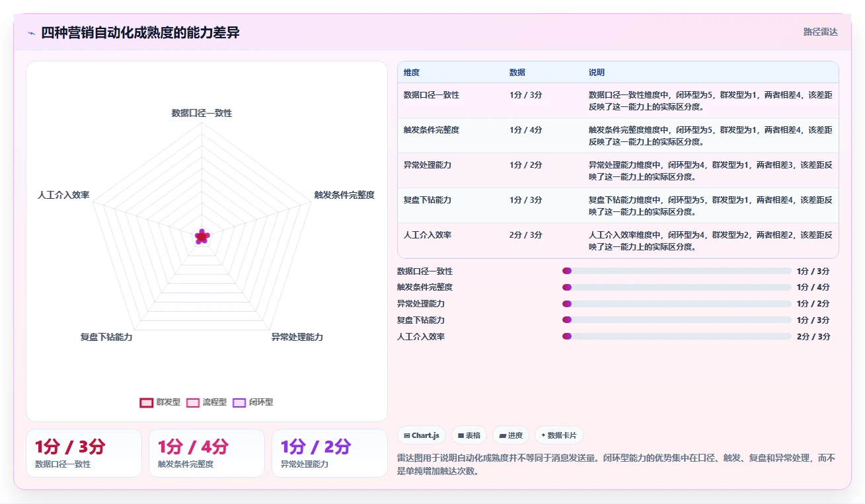This screenshot has width=865, height=504.
Task: Select the 人工介入效率 table row name
Action: 428,235
